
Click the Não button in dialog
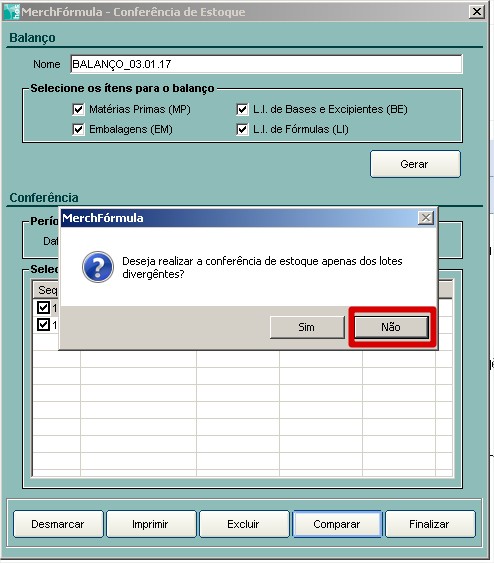coord(392,327)
